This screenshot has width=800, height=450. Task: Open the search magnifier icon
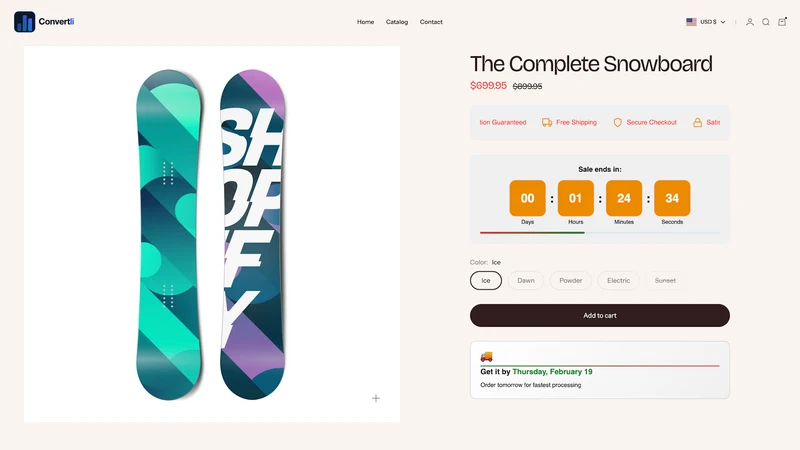tap(766, 22)
